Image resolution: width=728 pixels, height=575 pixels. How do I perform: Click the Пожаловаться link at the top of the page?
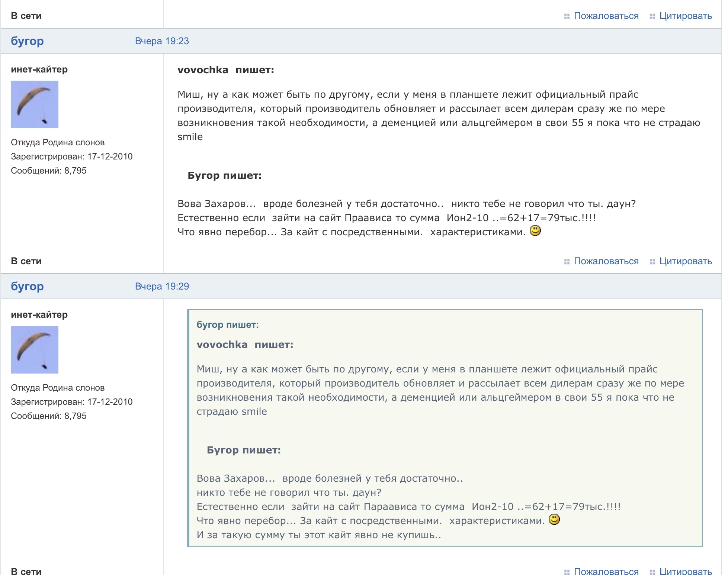(606, 16)
